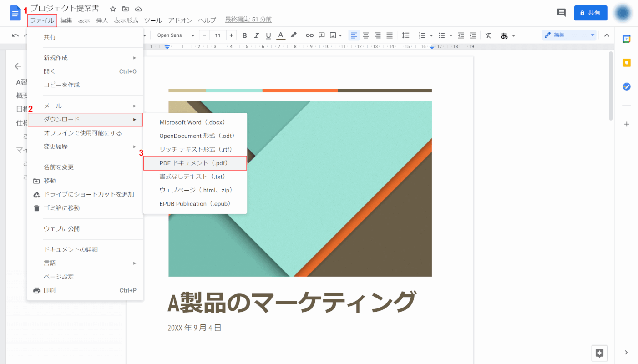The image size is (638, 364).
Task: Open the 最終編集: 51 分前 link
Action: coord(248,20)
